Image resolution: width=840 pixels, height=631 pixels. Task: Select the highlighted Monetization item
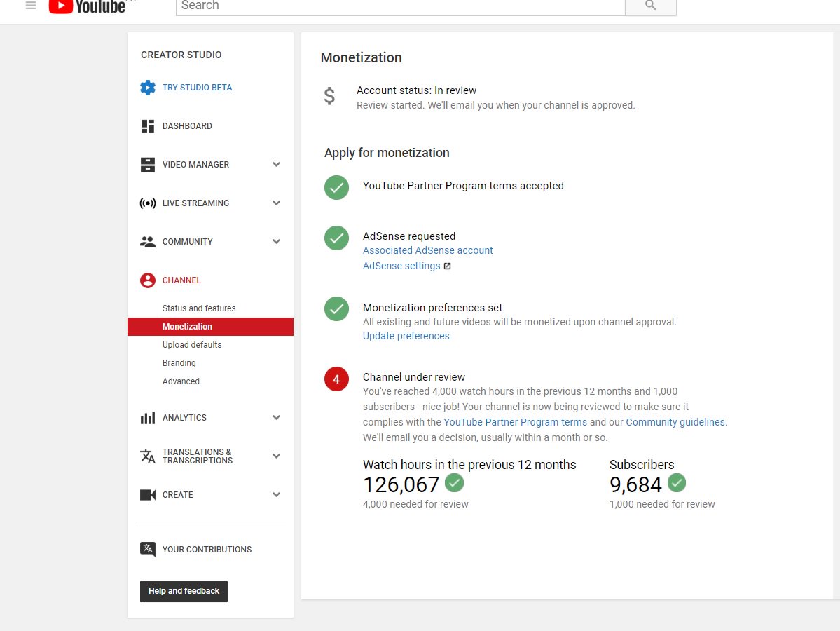pyautogui.click(x=211, y=327)
